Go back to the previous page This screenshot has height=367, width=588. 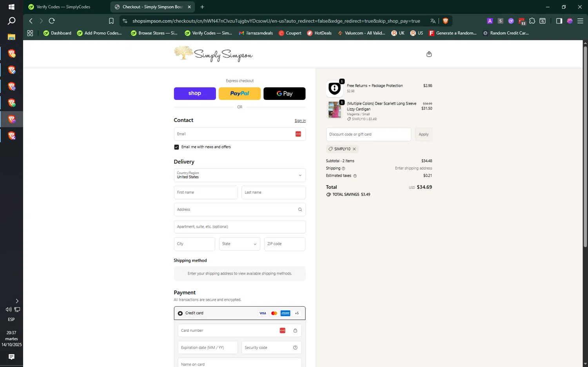tap(31, 21)
